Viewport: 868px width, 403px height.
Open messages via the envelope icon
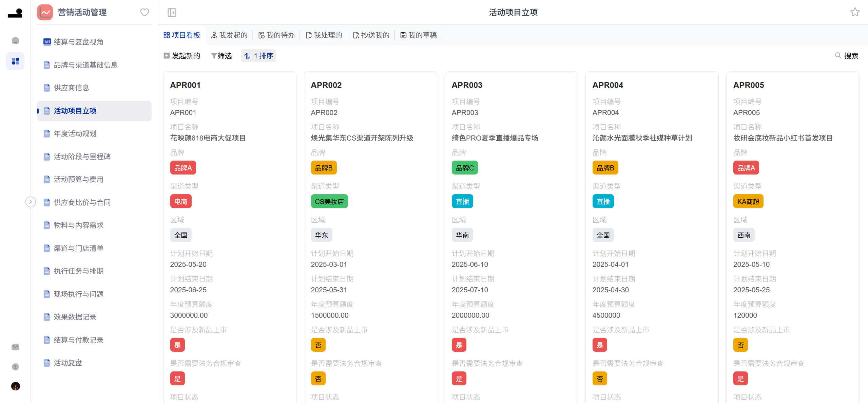point(15,347)
